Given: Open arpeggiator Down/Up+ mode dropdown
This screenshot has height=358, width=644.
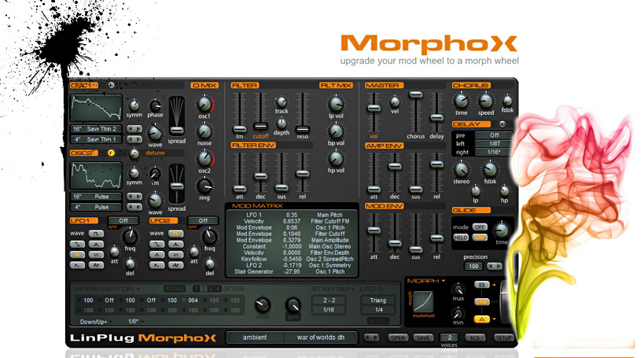Looking at the screenshot, I should pos(95,322).
